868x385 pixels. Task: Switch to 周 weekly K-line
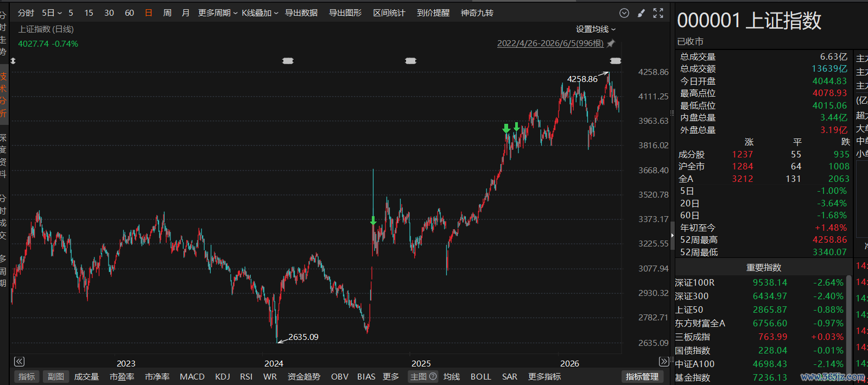167,13
